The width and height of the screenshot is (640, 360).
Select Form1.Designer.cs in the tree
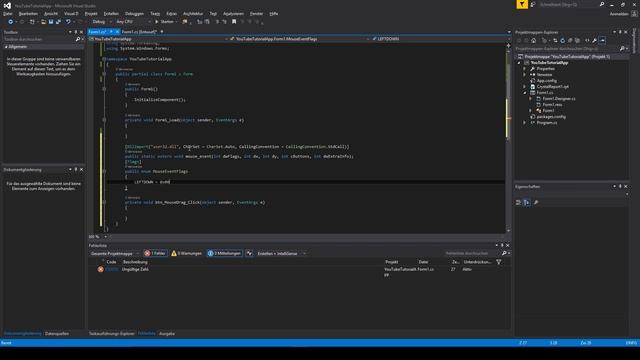point(559,99)
